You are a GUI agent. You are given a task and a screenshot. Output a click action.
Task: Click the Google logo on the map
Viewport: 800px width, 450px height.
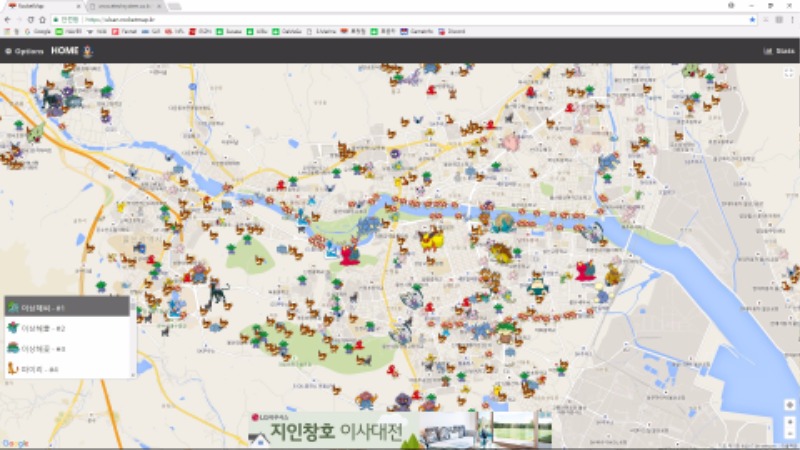[15, 443]
